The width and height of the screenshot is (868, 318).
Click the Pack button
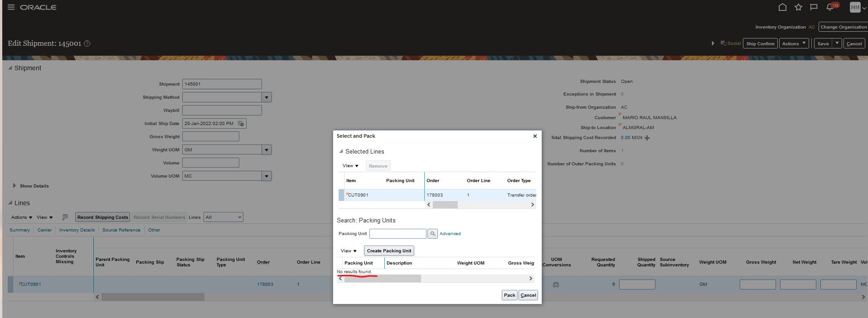coord(509,295)
